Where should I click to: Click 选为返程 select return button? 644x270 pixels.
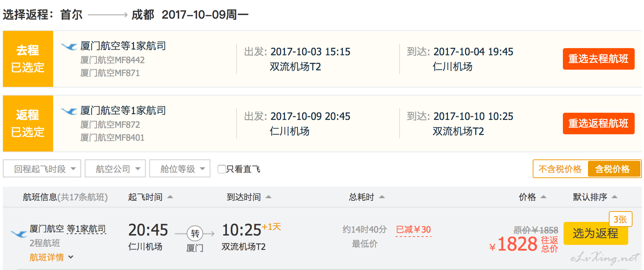pyautogui.click(x=596, y=233)
